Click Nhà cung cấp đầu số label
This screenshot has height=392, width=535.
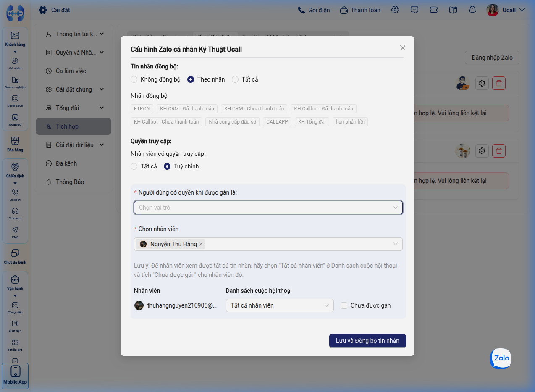coord(233,122)
